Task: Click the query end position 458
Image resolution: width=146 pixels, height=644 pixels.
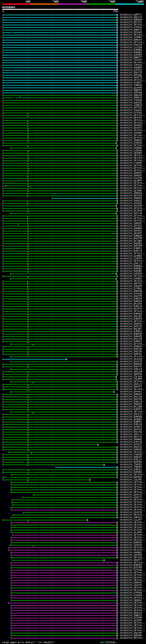Action: tap(115, 11)
